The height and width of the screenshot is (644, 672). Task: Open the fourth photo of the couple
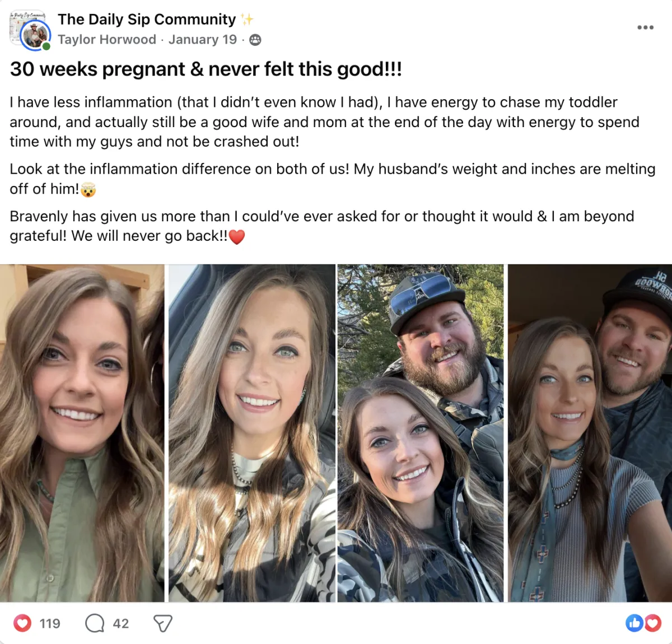click(x=590, y=433)
